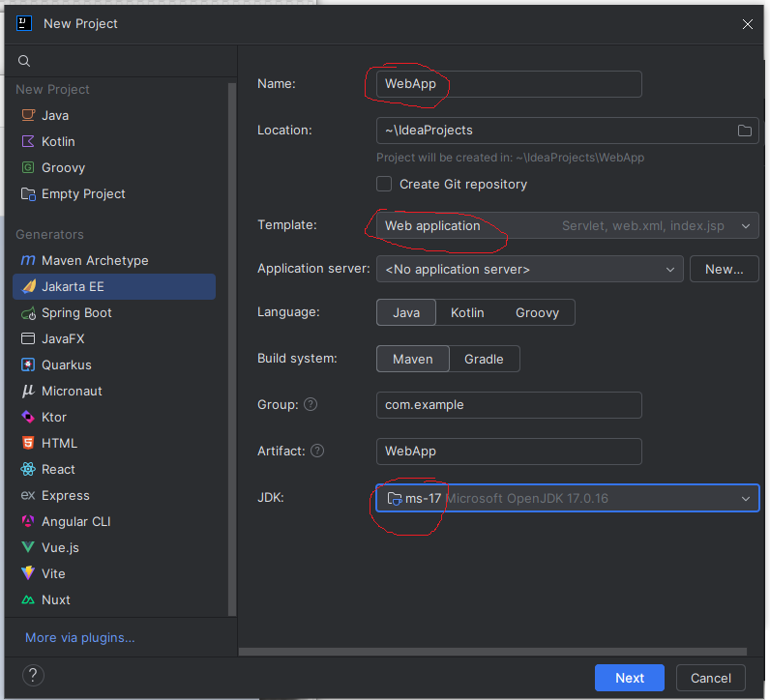Expand the JDK selection dropdown
Screen dimensions: 770x700
(x=745, y=499)
